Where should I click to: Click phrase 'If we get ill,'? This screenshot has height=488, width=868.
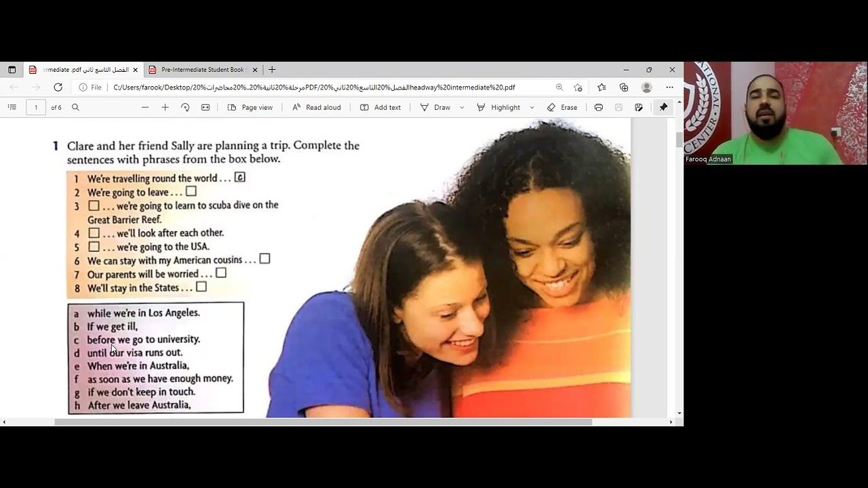113,326
